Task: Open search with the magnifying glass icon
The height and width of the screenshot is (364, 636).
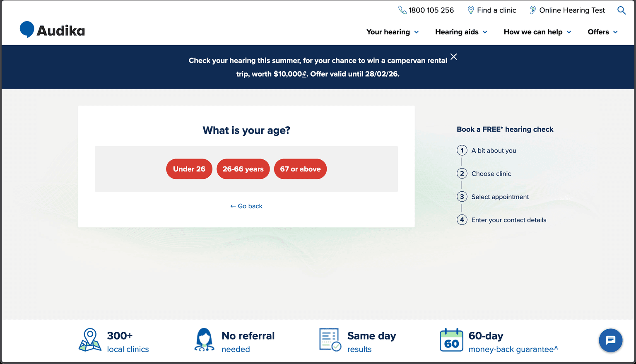Action: [621, 10]
